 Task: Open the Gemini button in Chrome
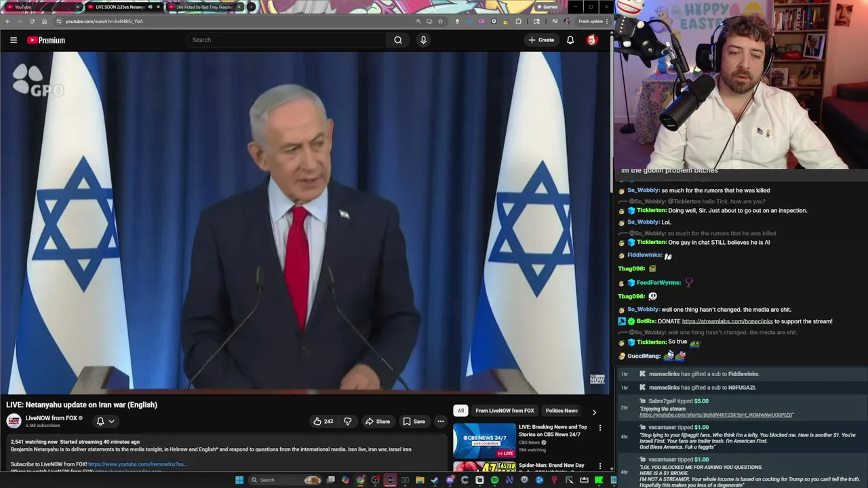pos(547,7)
